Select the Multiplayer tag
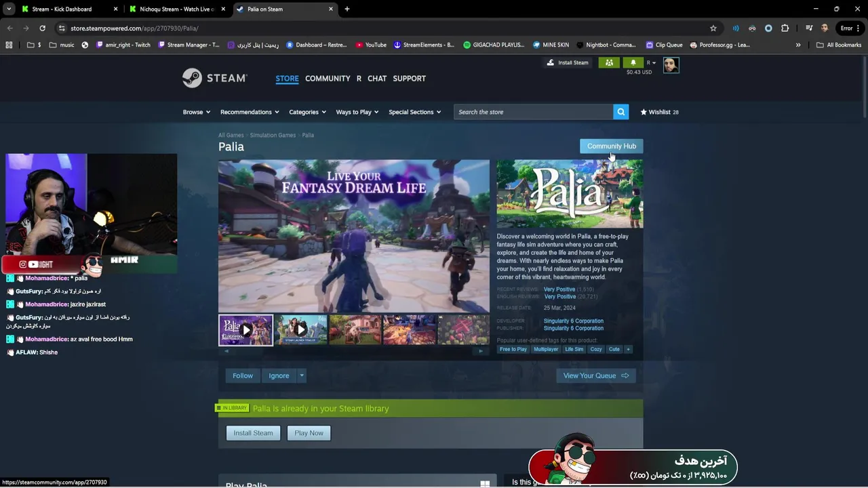 coord(546,349)
